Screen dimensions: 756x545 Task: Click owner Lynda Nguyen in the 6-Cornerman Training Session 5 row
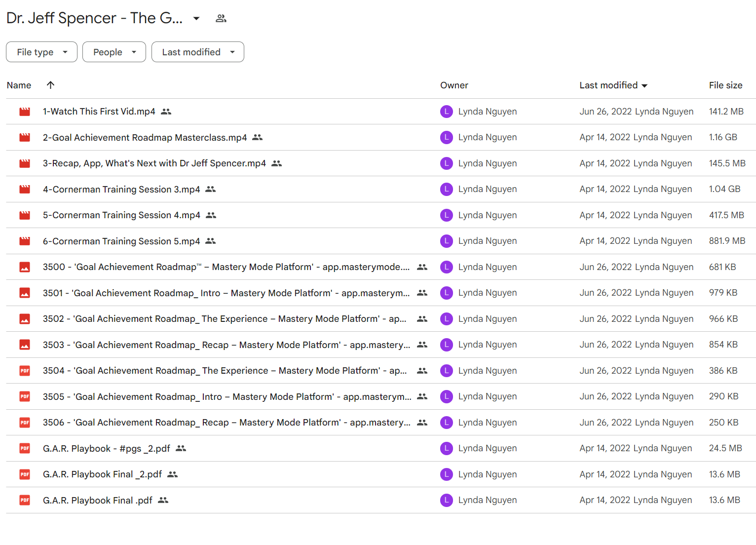[x=488, y=241]
